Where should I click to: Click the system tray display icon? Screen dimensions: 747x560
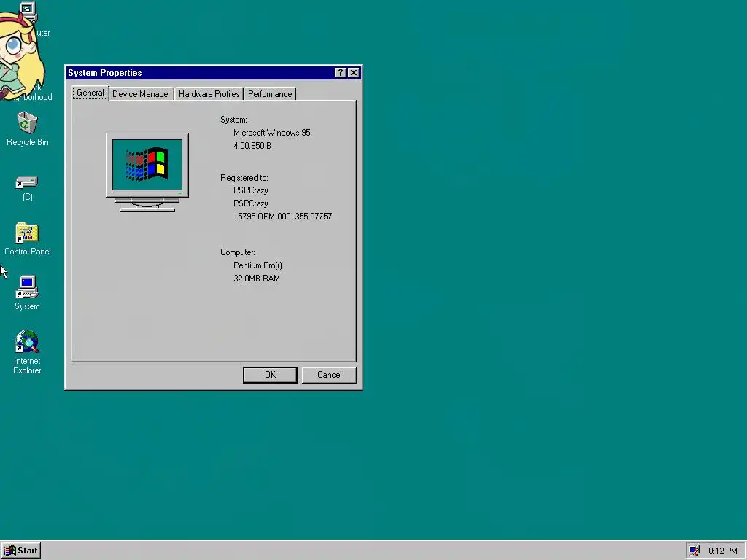(x=694, y=551)
